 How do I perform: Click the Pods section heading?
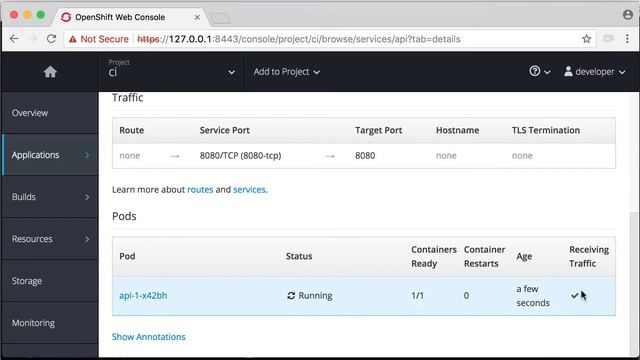click(124, 216)
